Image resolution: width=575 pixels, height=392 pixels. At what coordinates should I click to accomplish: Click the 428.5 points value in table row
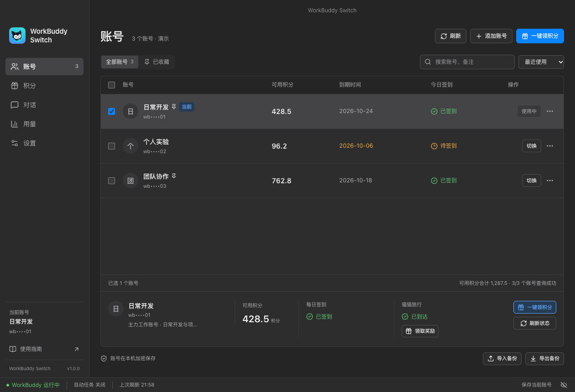[x=282, y=111]
